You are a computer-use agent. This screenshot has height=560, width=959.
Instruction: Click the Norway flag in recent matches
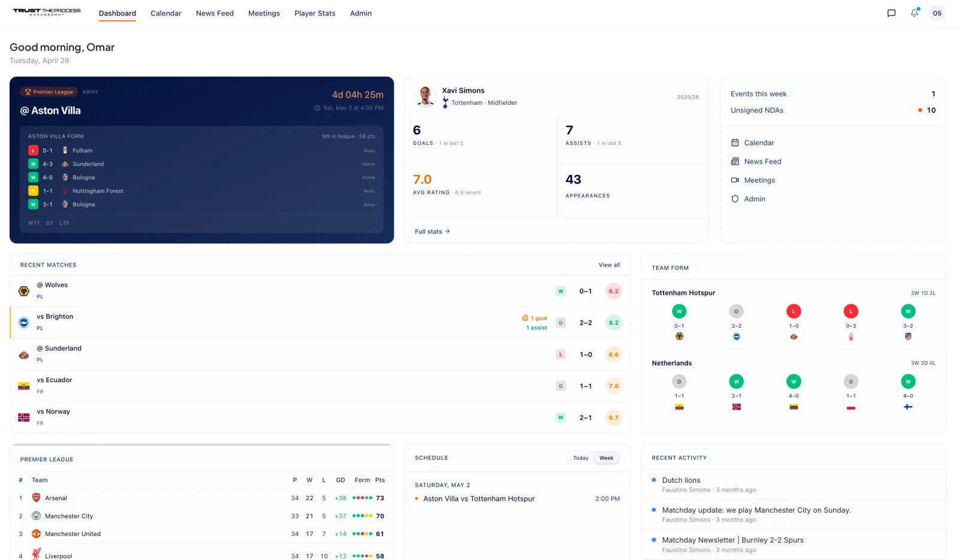[x=23, y=417]
